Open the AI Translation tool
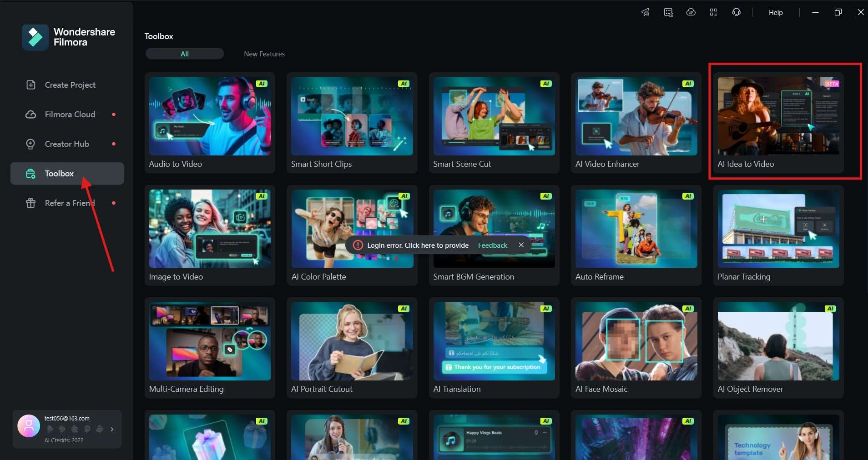The width and height of the screenshot is (868, 460). pyautogui.click(x=494, y=348)
